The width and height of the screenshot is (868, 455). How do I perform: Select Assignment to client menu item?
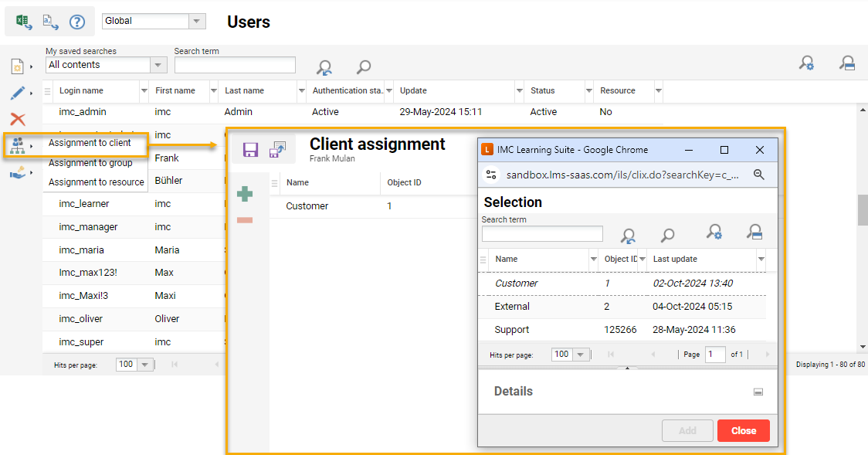(90, 143)
